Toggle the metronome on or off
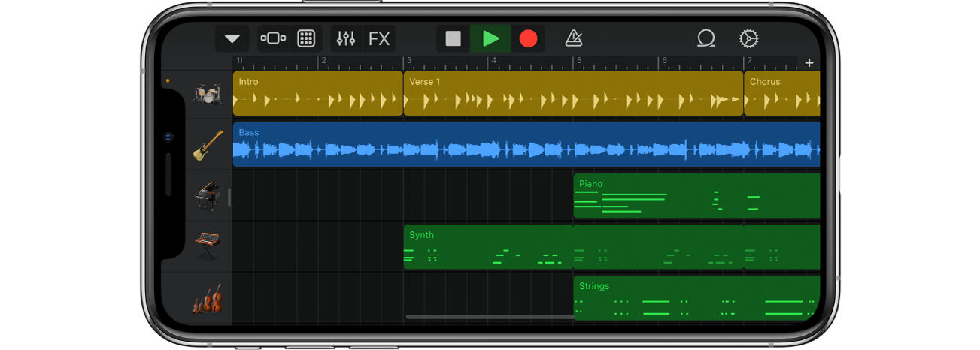Screen dimensions: 980x350 (x=573, y=39)
